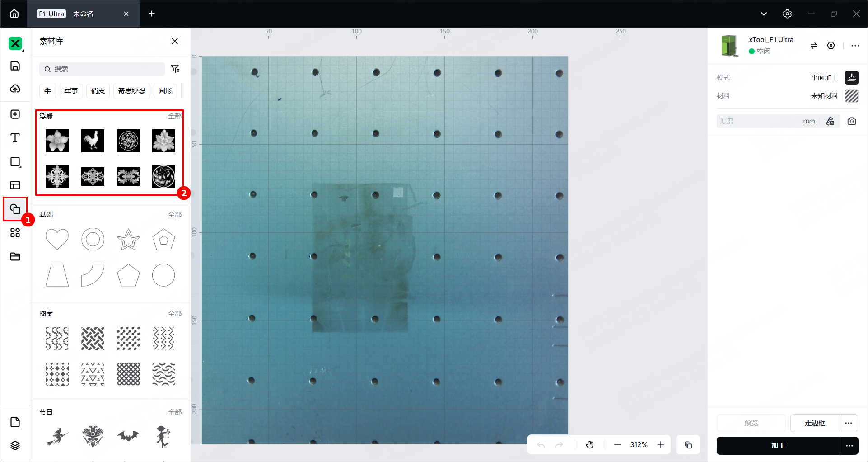The image size is (868, 462).
Task: Show all items in 浮雕 section
Action: coord(175,116)
